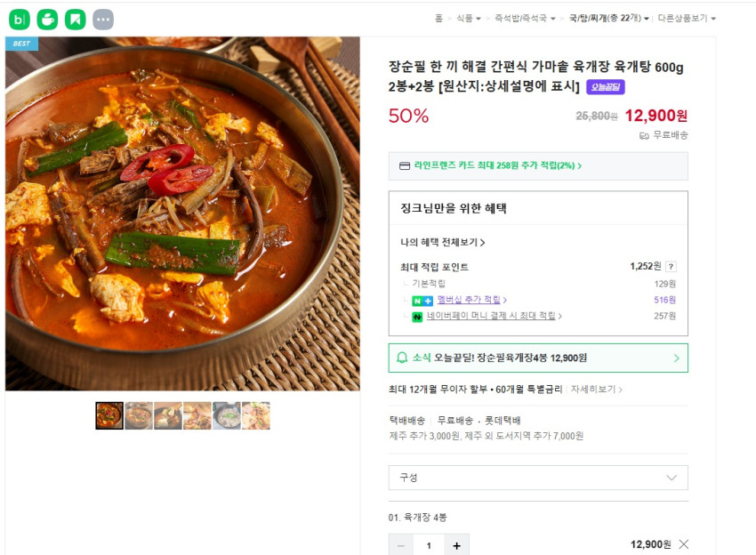Click the green blog icon top left
The image size is (756, 555).
19,19
